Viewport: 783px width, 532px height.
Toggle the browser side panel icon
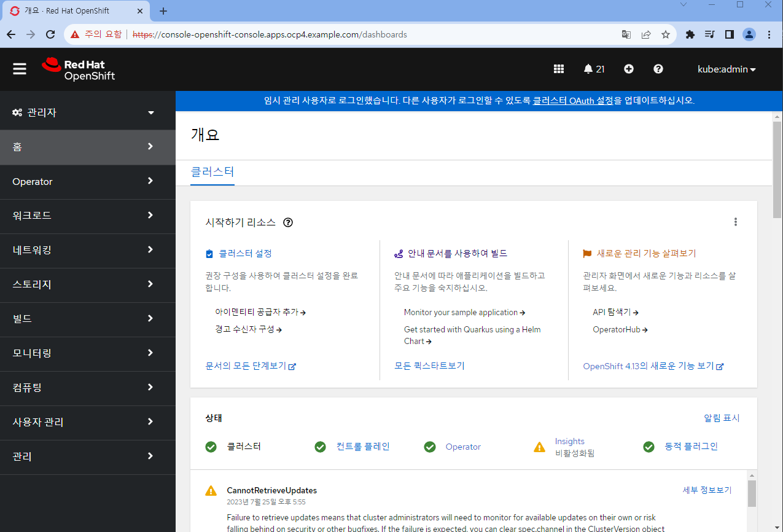coord(730,34)
